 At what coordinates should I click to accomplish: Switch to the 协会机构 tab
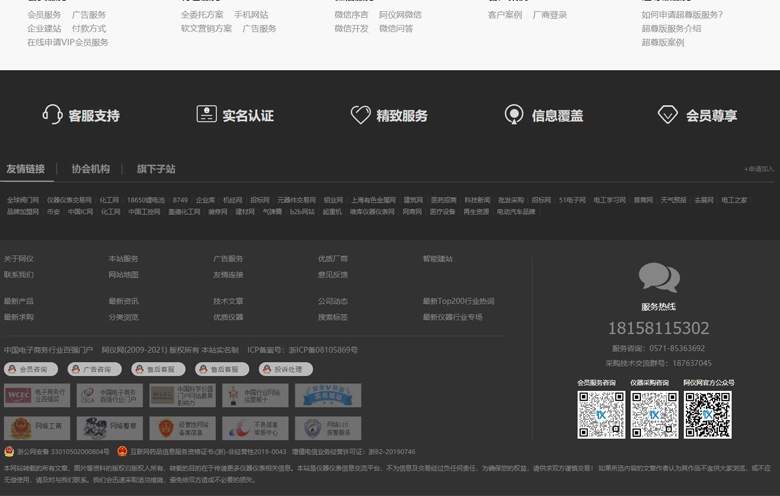click(91, 169)
